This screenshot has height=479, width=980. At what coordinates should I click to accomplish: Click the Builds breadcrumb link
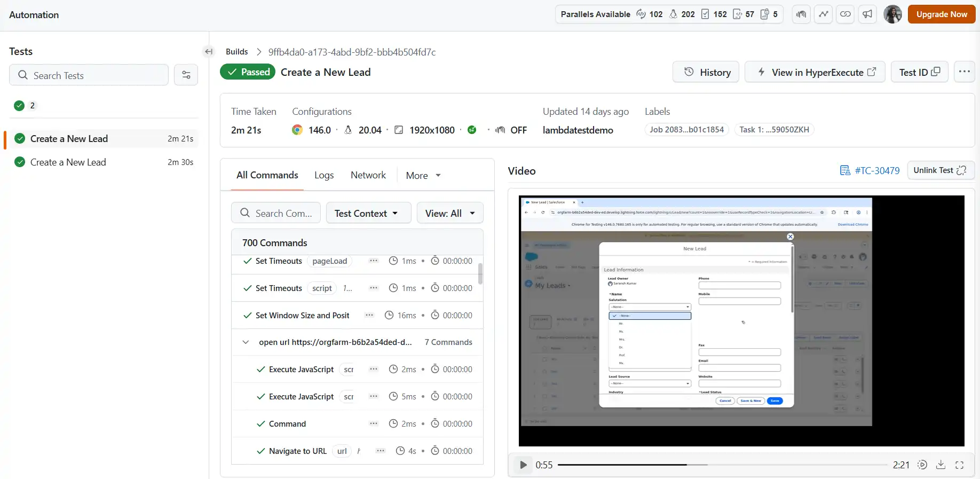pos(236,52)
